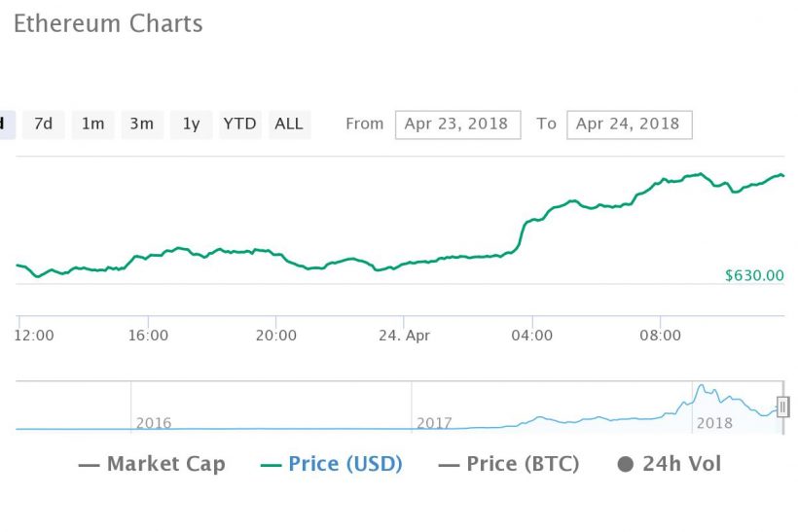Click the 24h Vol legend circle icon
798x532 pixels.
pos(626,465)
